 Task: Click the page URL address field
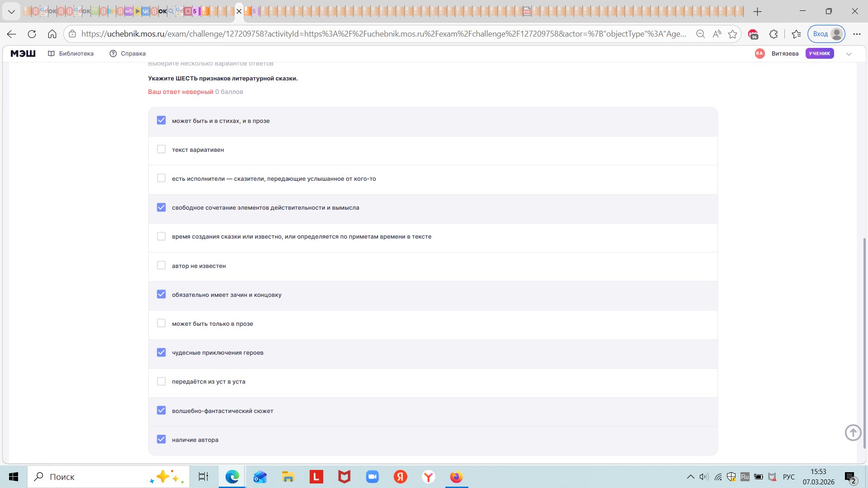(x=383, y=34)
